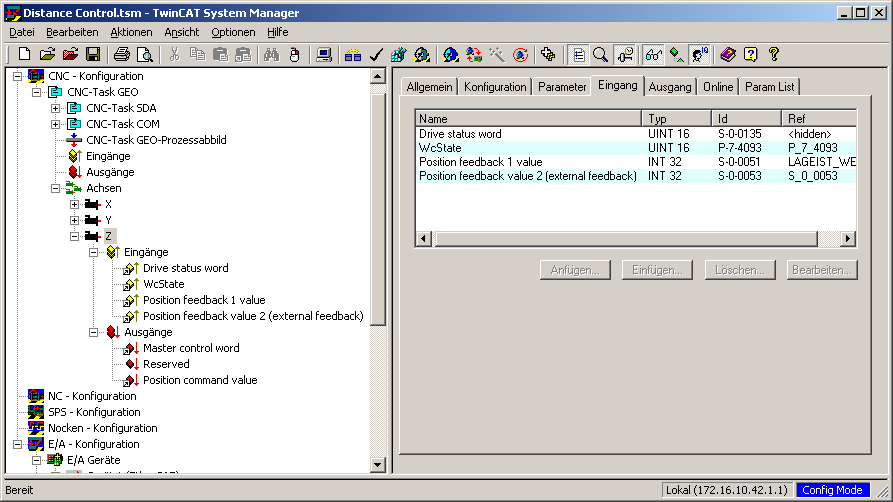This screenshot has height=502, width=893.
Task: Click the Print icon
Action: click(x=121, y=55)
